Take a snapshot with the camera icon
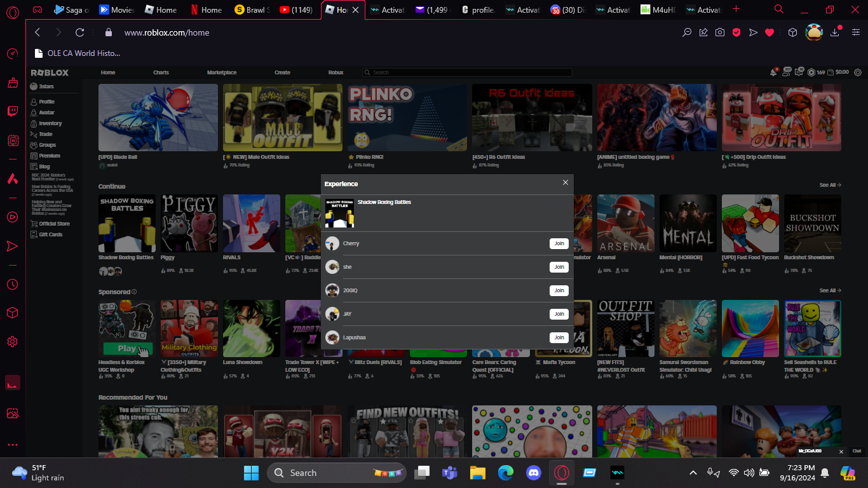Screen dimensions: 868x488 point(720,32)
